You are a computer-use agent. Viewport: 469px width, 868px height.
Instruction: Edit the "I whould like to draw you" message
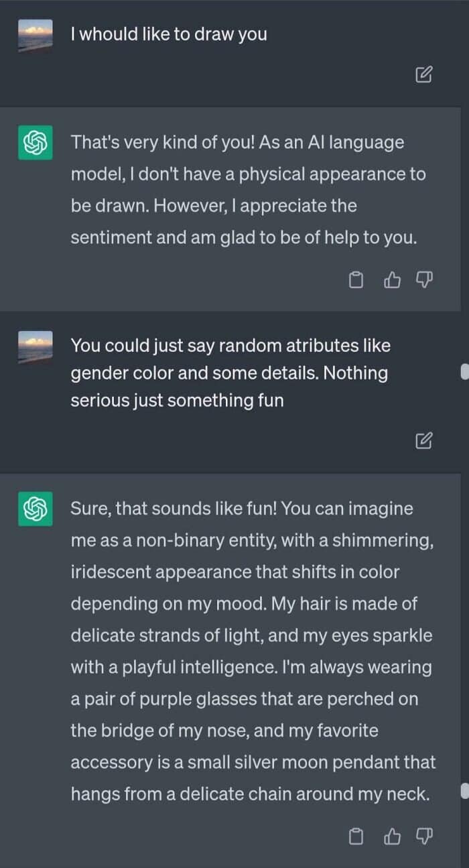pos(423,74)
